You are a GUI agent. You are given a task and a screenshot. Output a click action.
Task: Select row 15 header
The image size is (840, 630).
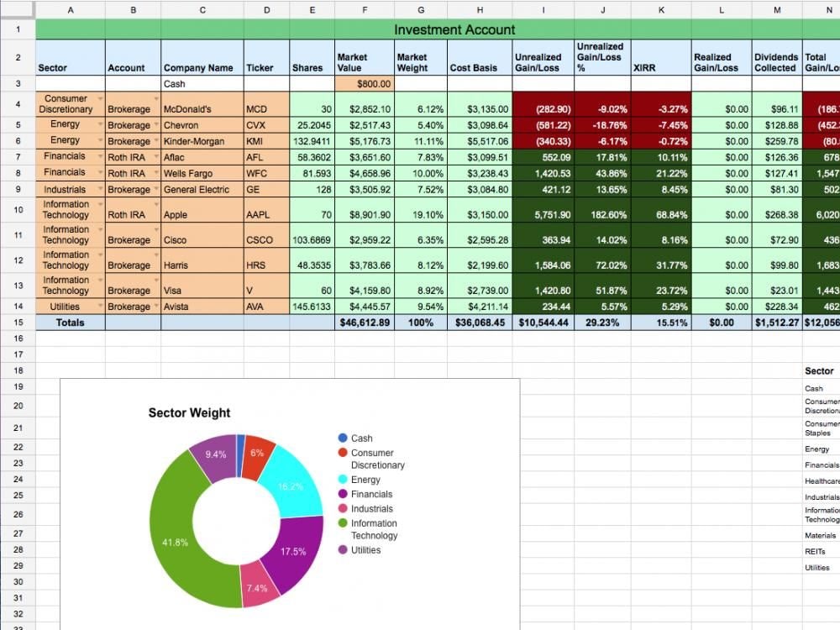click(x=18, y=323)
